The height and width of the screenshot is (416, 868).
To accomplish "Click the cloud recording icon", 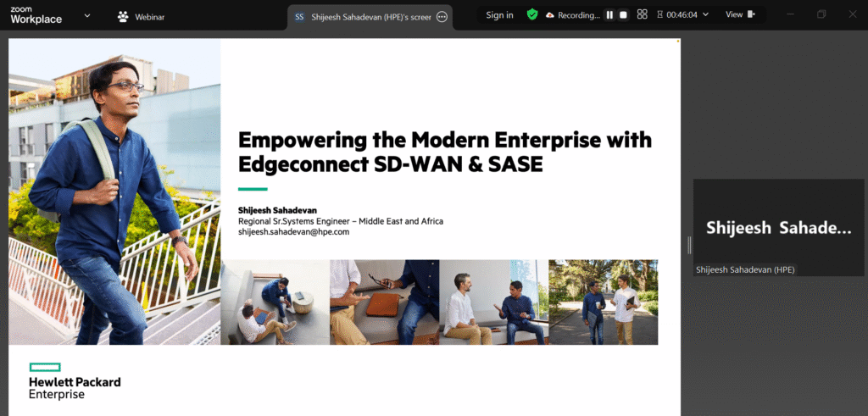I will pyautogui.click(x=549, y=15).
